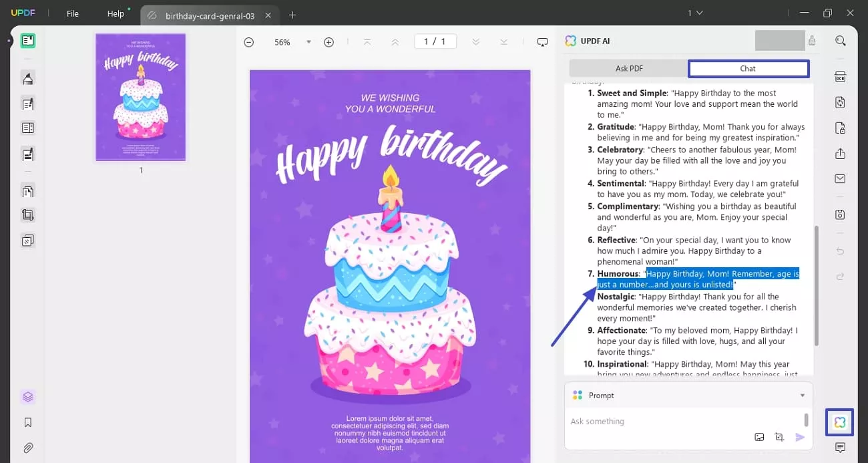Image resolution: width=868 pixels, height=463 pixels.
Task: Save the document using disk icon
Action: point(840,214)
